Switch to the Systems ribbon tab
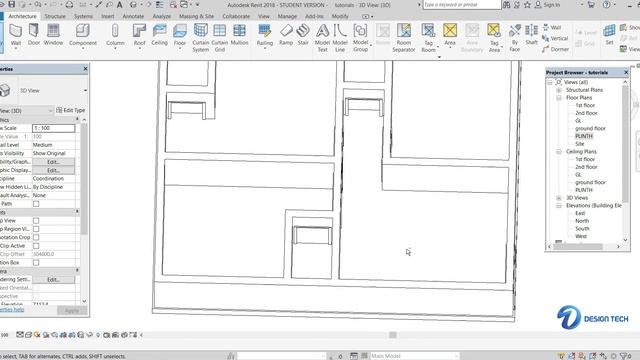640x360 pixels. (x=83, y=16)
